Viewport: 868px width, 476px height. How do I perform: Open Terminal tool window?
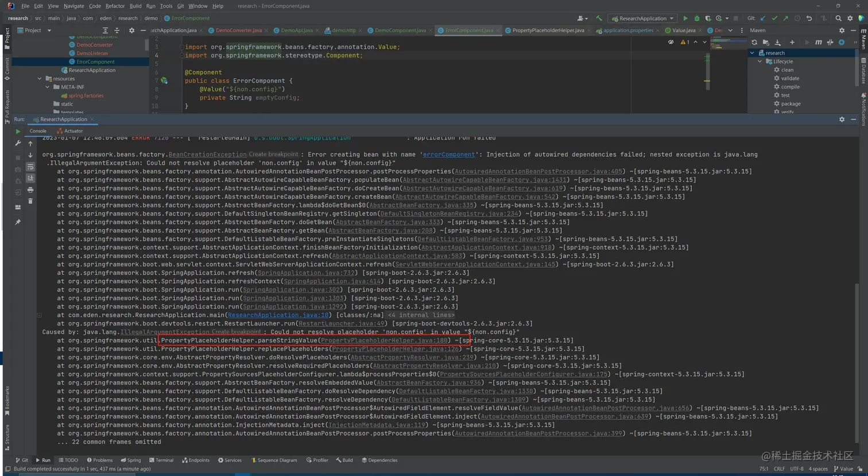tap(161, 460)
